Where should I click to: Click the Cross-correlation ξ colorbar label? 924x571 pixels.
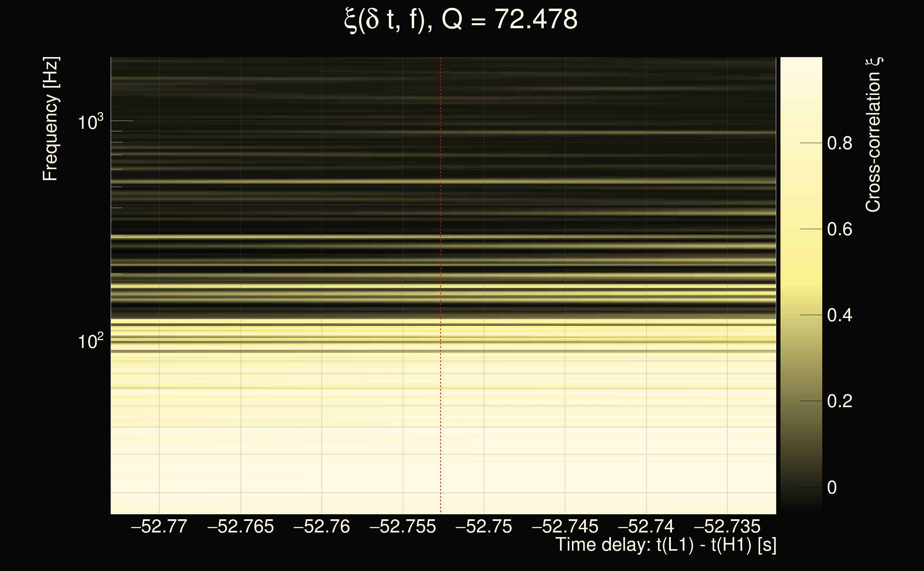click(x=873, y=135)
